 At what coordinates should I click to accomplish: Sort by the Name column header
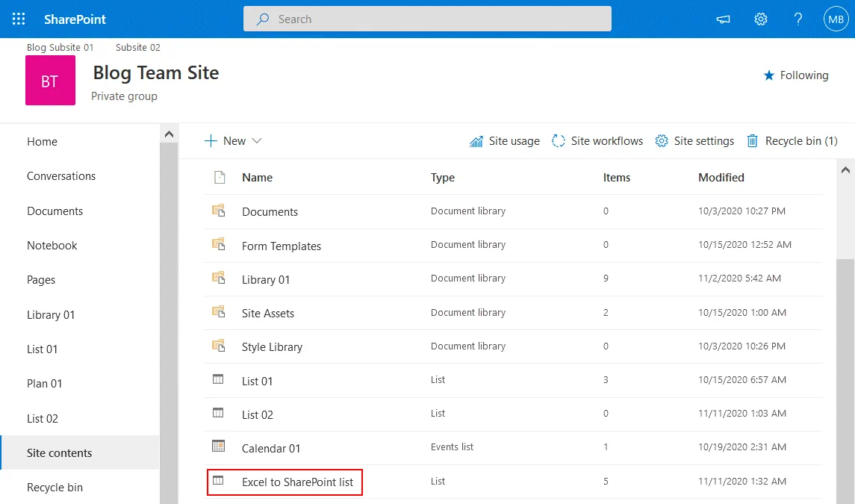(x=257, y=178)
